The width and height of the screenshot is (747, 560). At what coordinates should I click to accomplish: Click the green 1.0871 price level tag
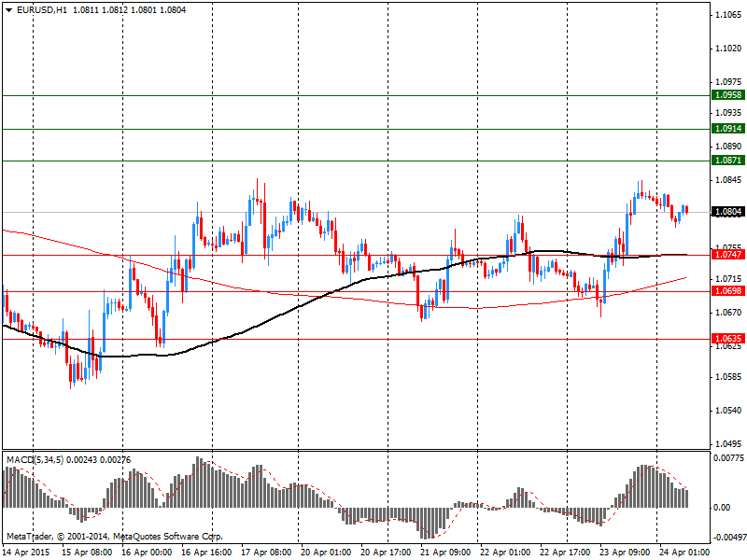pos(728,161)
